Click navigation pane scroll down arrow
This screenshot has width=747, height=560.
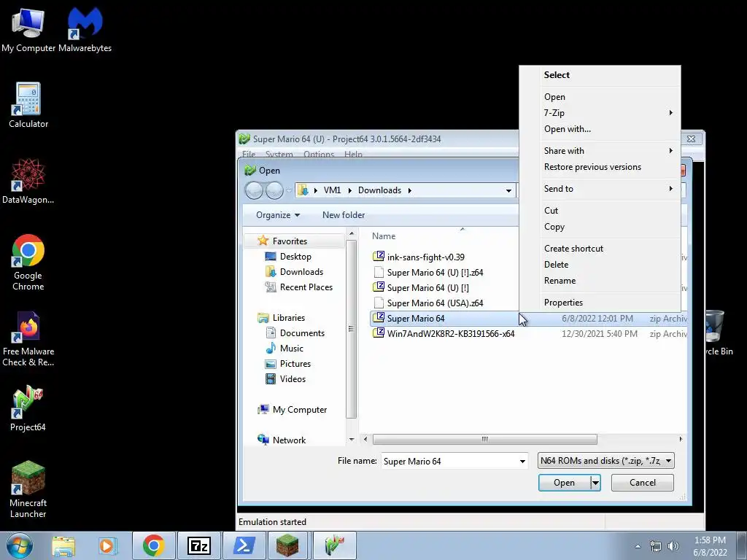coord(352,439)
